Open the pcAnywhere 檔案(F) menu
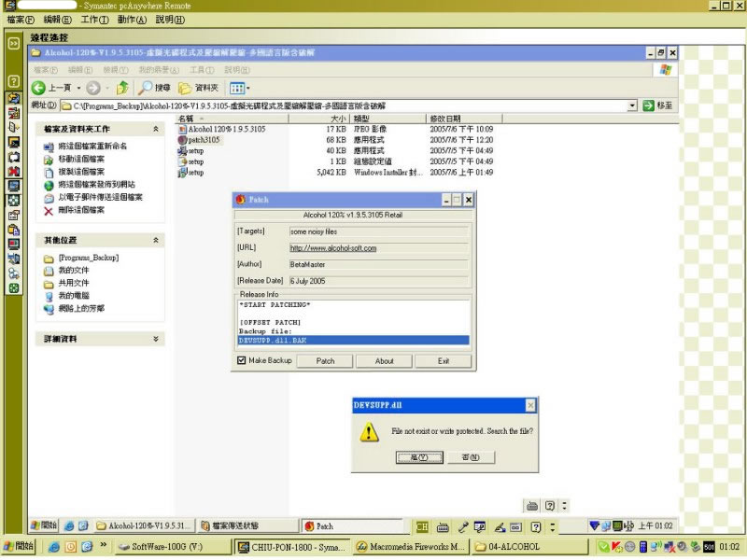747x560 pixels. tap(21, 20)
